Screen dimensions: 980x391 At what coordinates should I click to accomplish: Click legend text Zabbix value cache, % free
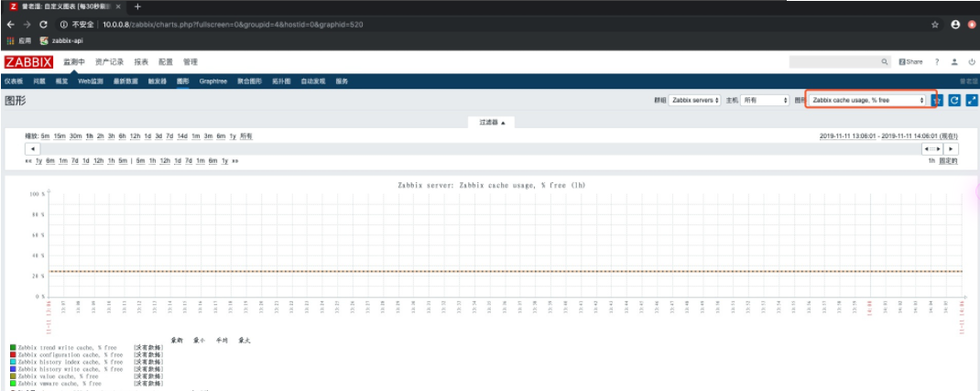(58, 376)
